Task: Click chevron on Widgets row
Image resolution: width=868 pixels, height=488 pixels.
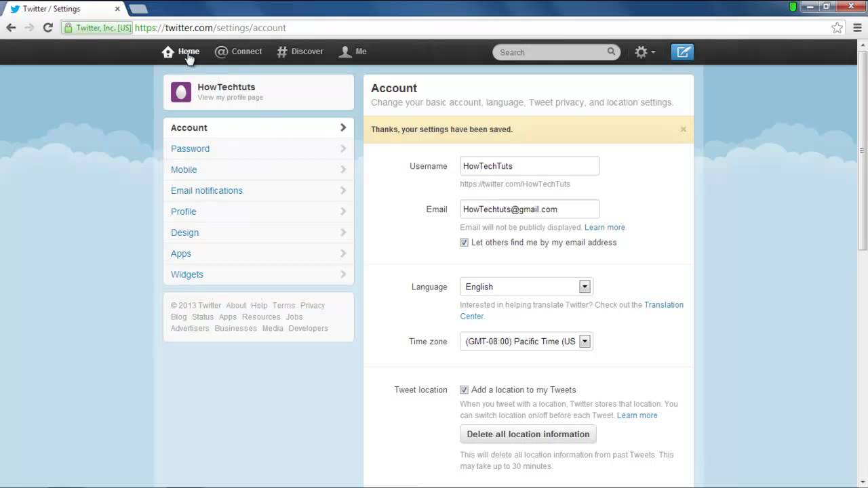Action: tap(343, 274)
